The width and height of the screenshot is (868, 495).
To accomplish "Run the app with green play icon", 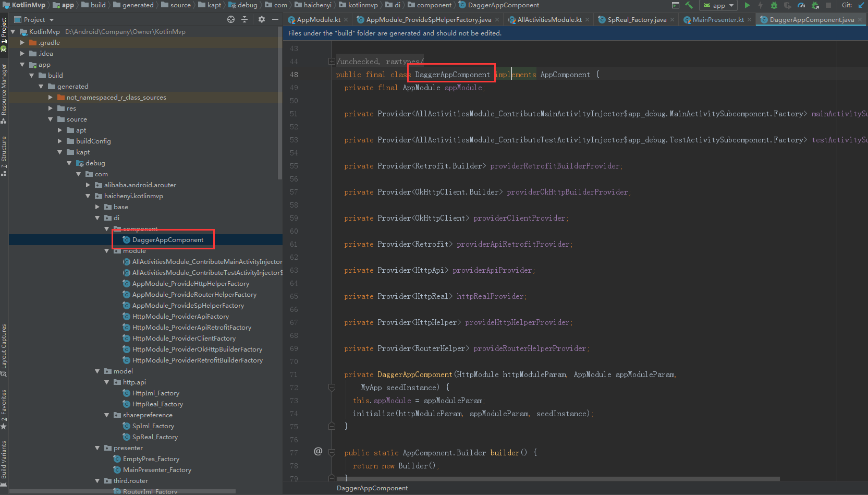I will point(747,5).
